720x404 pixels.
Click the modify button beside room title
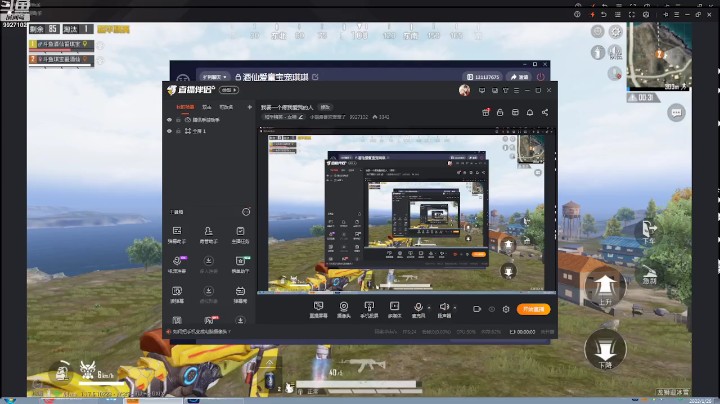tap(325, 107)
